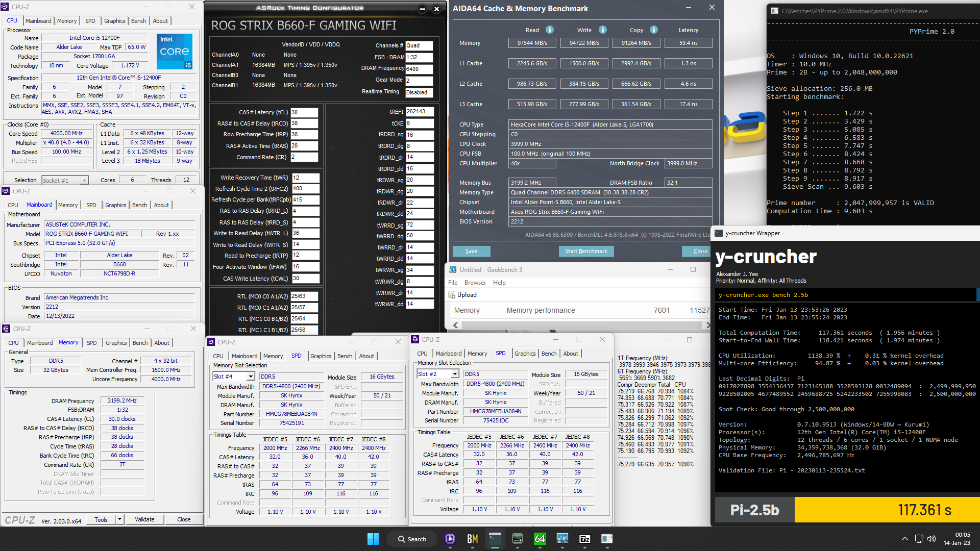The image size is (980, 551).
Task: Open the 7-Zip taskbar icon
Action: coord(585,539)
